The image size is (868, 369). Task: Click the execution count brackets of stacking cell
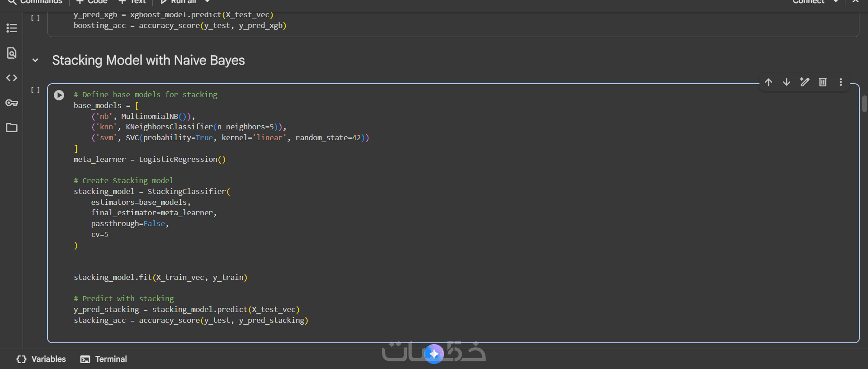(x=35, y=90)
